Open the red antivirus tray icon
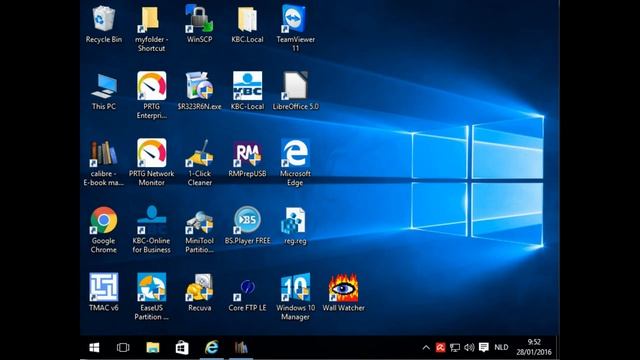This screenshot has height=360, width=640. pyautogui.click(x=440, y=347)
